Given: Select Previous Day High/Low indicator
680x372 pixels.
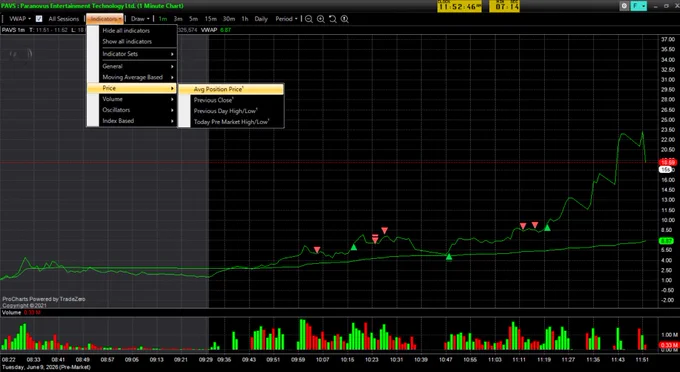Looking at the screenshot, I should pos(231,111).
